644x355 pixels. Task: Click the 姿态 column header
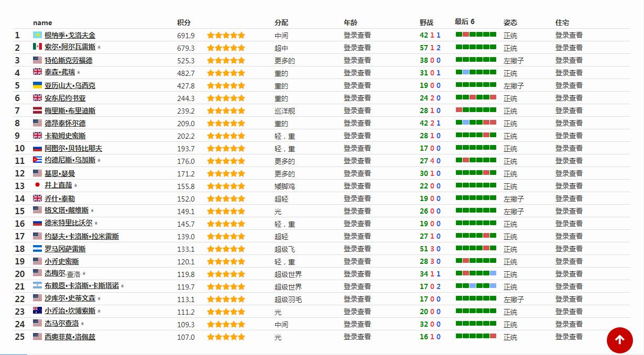coord(510,23)
